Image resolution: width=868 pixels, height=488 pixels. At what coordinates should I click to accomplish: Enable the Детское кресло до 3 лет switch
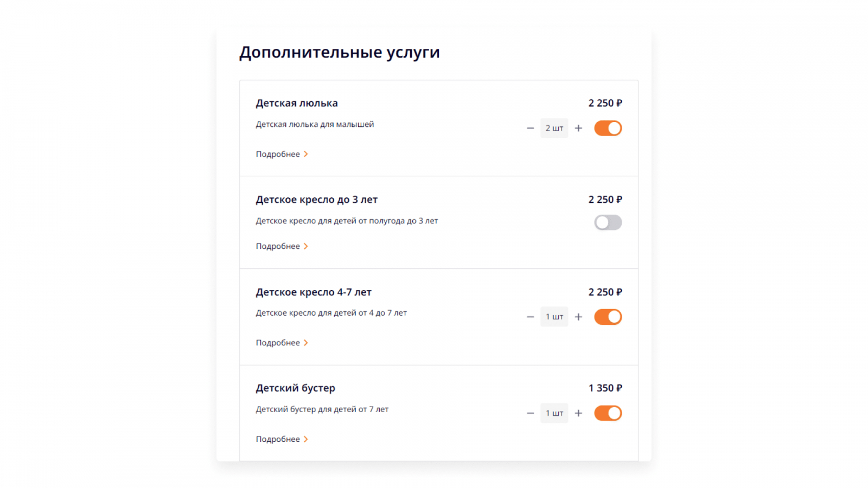point(608,222)
